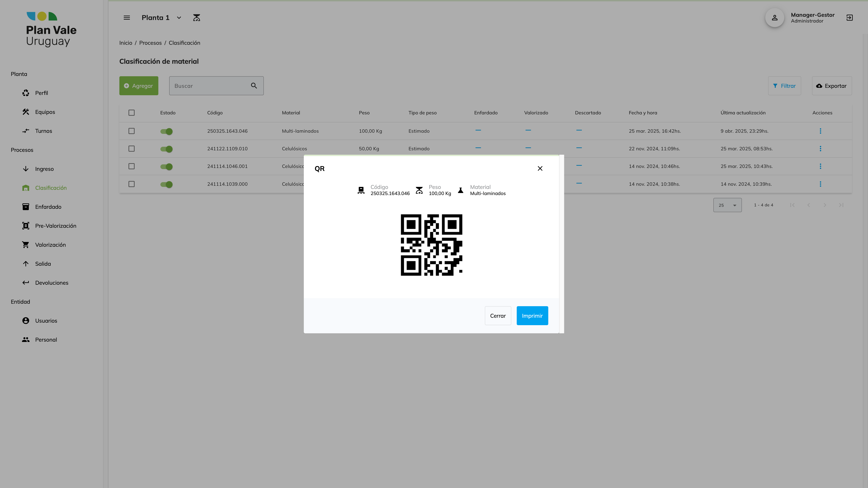
Task: Open Equipos in the sidebar
Action: (45, 112)
